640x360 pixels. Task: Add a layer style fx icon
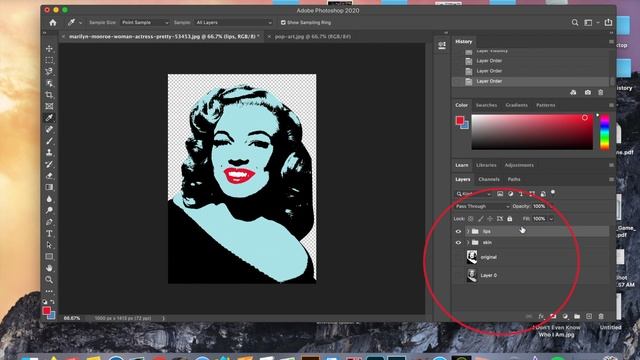(541, 316)
